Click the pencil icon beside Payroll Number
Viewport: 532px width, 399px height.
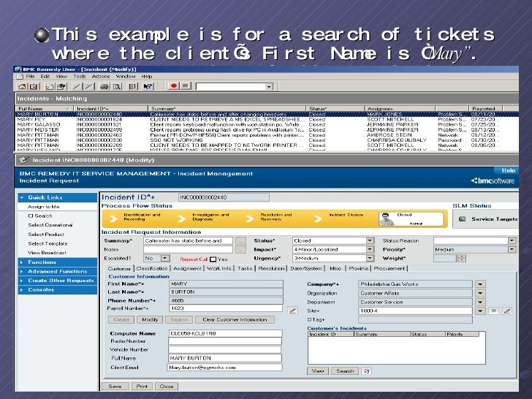pyautogui.click(x=292, y=310)
